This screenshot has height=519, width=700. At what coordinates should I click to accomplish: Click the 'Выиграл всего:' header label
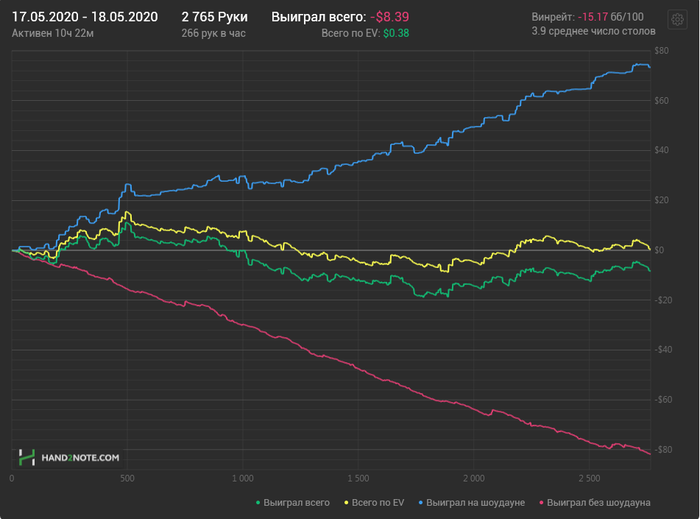(319, 17)
